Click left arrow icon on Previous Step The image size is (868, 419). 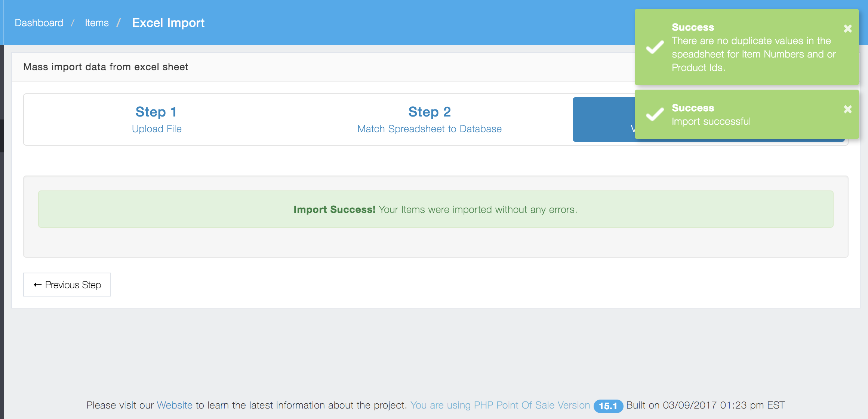[x=37, y=285]
